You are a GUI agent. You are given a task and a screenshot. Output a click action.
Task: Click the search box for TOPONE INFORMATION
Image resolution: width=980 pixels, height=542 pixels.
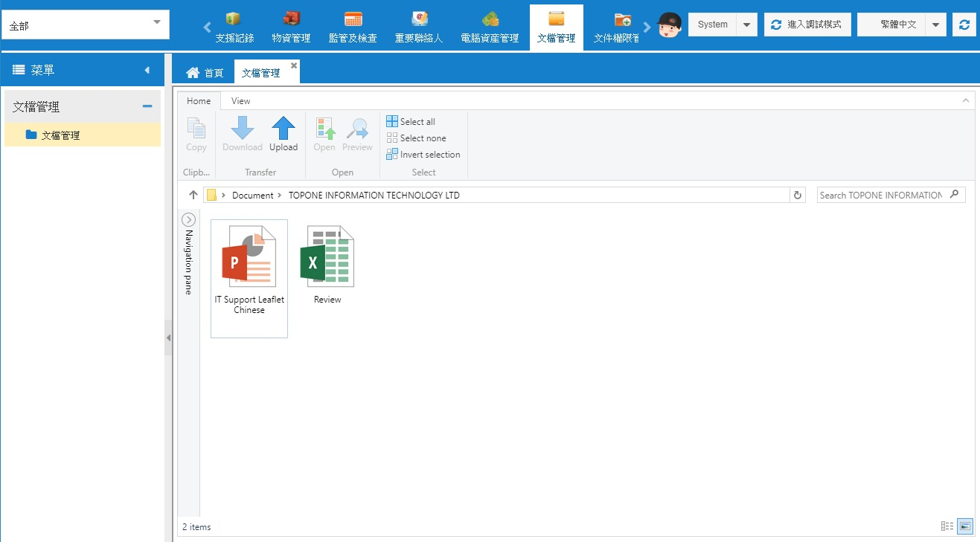pyautogui.click(x=882, y=196)
